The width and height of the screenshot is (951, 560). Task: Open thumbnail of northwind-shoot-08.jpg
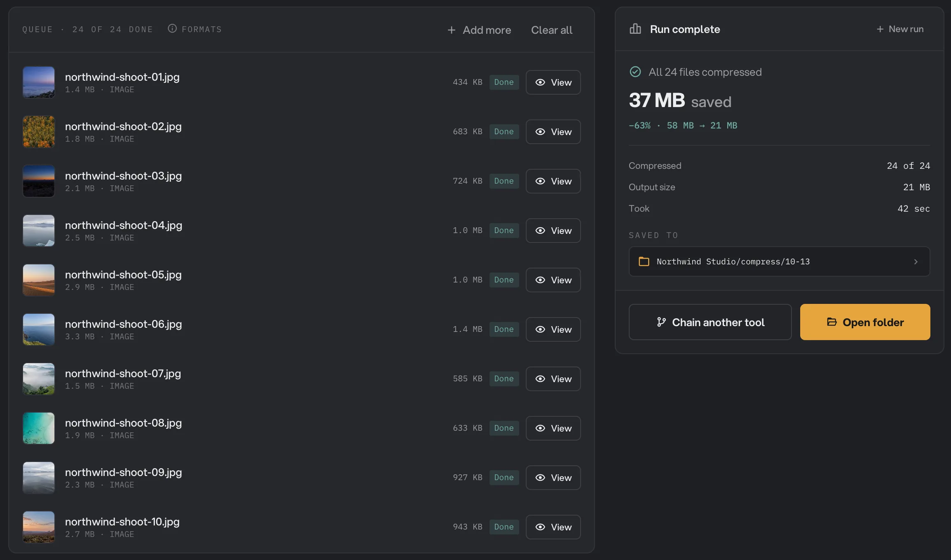(39, 428)
